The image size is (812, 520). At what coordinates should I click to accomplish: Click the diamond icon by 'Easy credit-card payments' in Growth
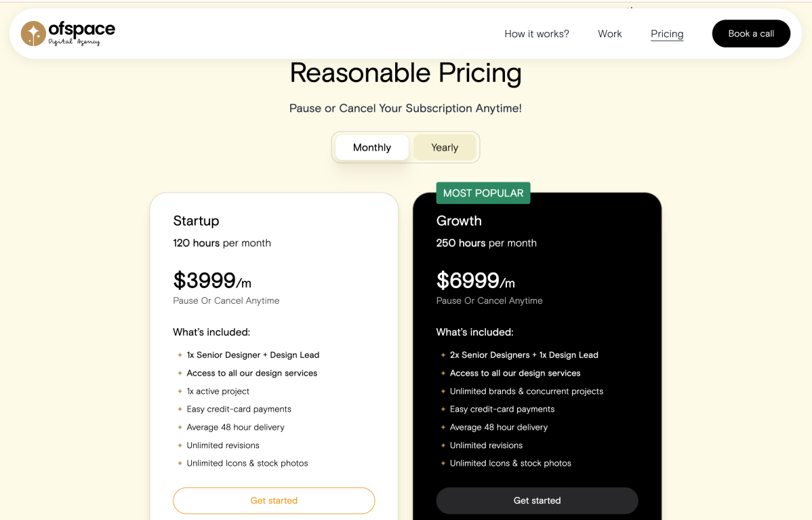pyautogui.click(x=443, y=409)
